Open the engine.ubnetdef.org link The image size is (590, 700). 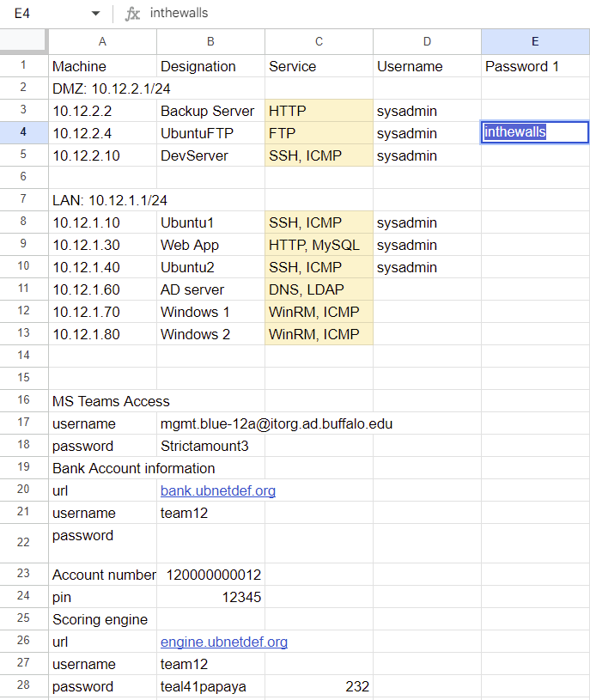tap(223, 642)
